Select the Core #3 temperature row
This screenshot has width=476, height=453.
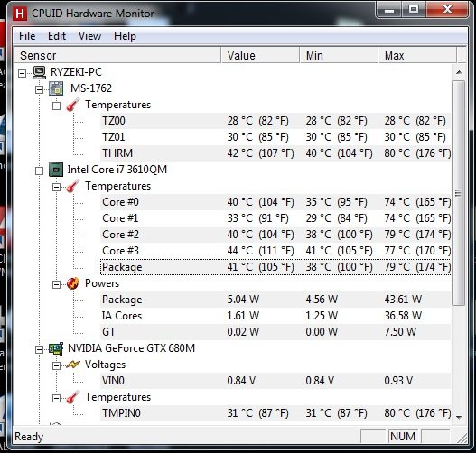(x=275, y=251)
